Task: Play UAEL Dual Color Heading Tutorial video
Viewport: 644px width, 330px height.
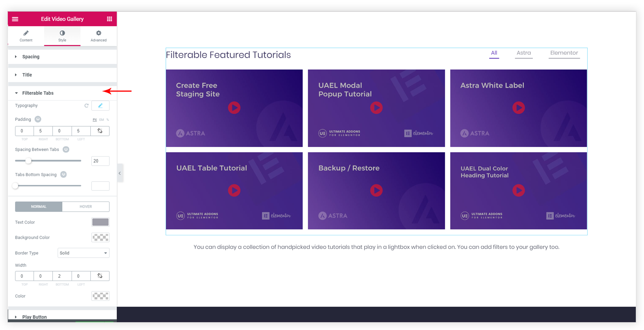Action: 519,190
